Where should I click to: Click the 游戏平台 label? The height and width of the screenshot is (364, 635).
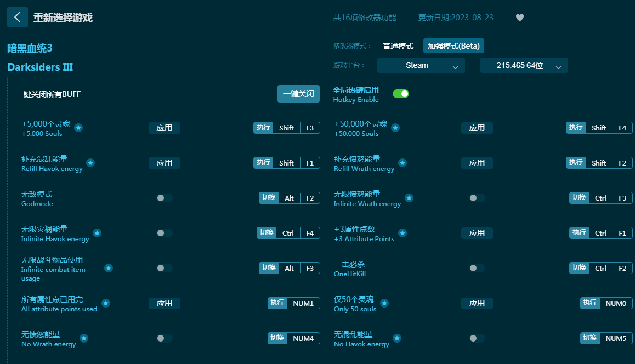[349, 65]
